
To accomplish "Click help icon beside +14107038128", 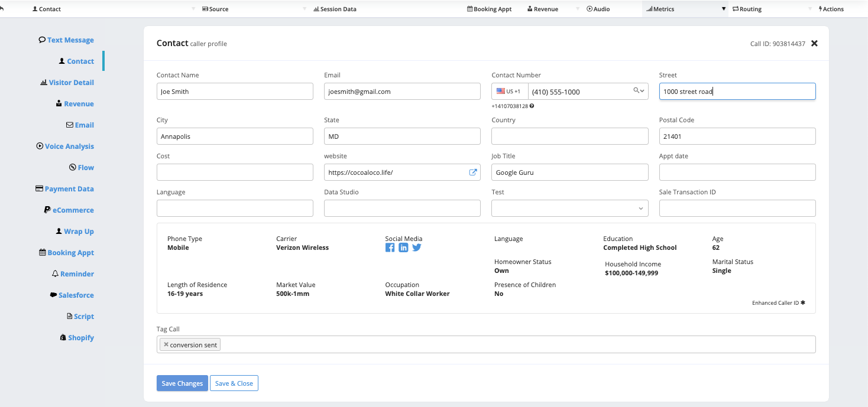I will 532,106.
